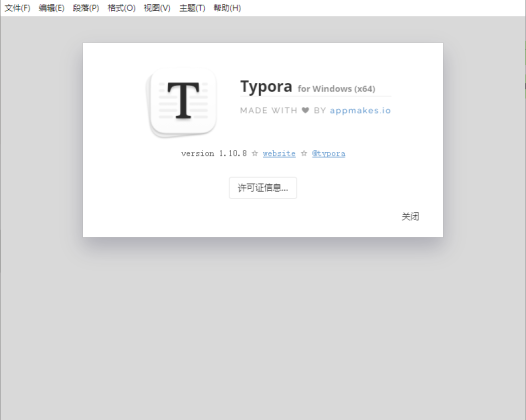Click the for Windows (x64) text

click(x=336, y=89)
